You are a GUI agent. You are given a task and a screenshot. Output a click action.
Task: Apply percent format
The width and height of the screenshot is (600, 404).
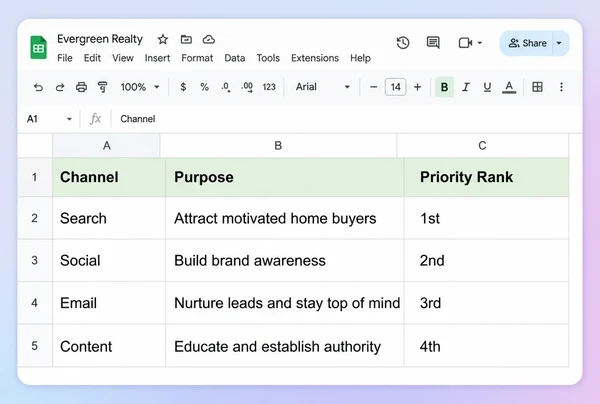coord(204,87)
